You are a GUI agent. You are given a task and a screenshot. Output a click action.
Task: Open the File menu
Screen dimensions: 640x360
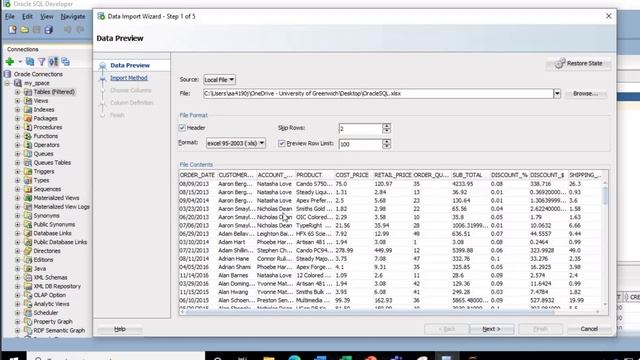coord(10,17)
